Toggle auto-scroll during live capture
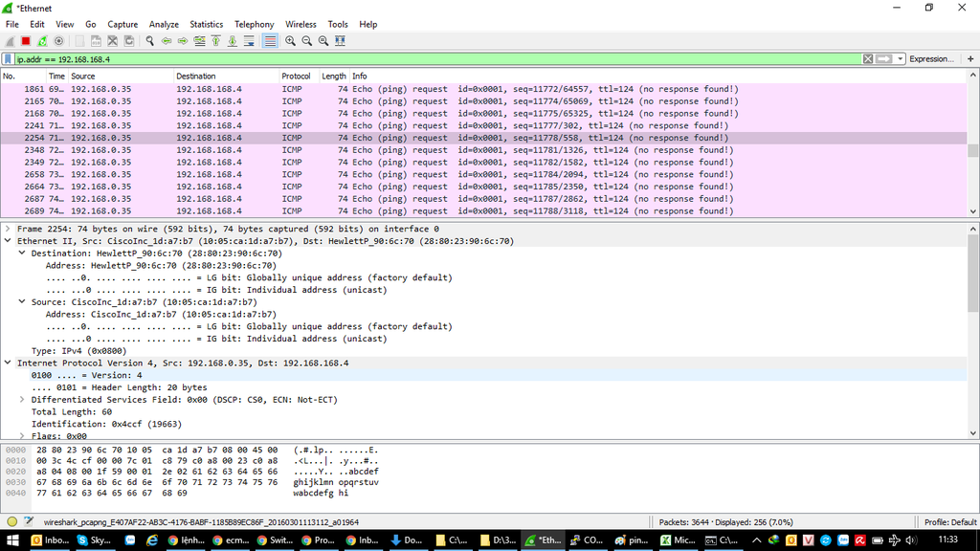The height and width of the screenshot is (551, 980). [249, 41]
